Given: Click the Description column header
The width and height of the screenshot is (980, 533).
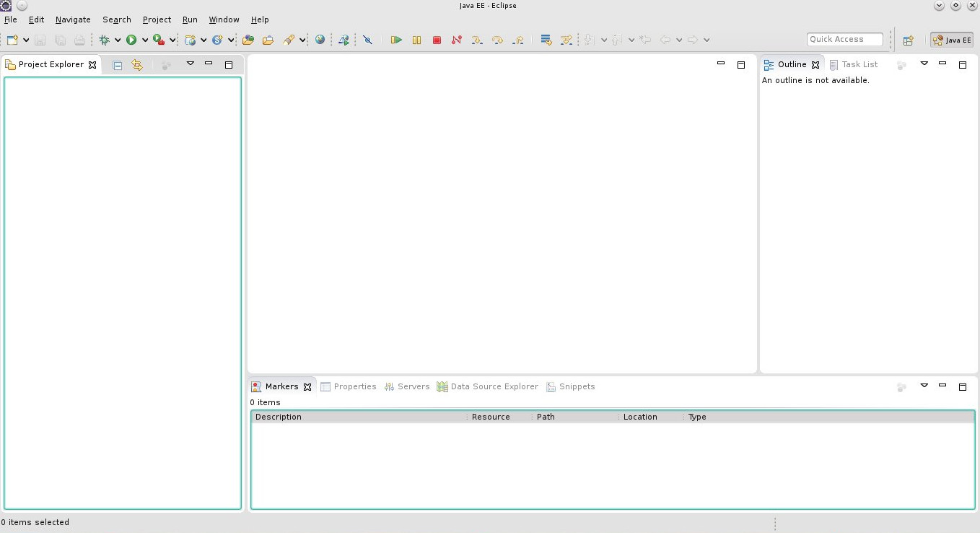Looking at the screenshot, I should tap(359, 417).
